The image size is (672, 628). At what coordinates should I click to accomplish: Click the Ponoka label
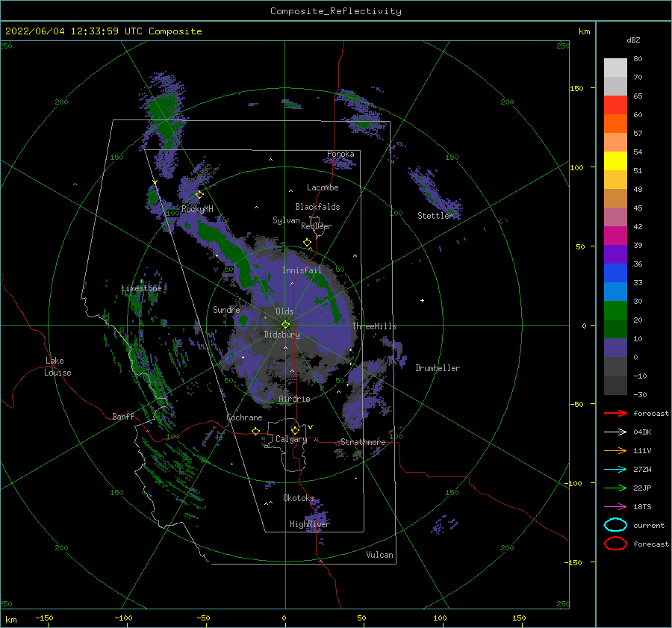(x=340, y=154)
